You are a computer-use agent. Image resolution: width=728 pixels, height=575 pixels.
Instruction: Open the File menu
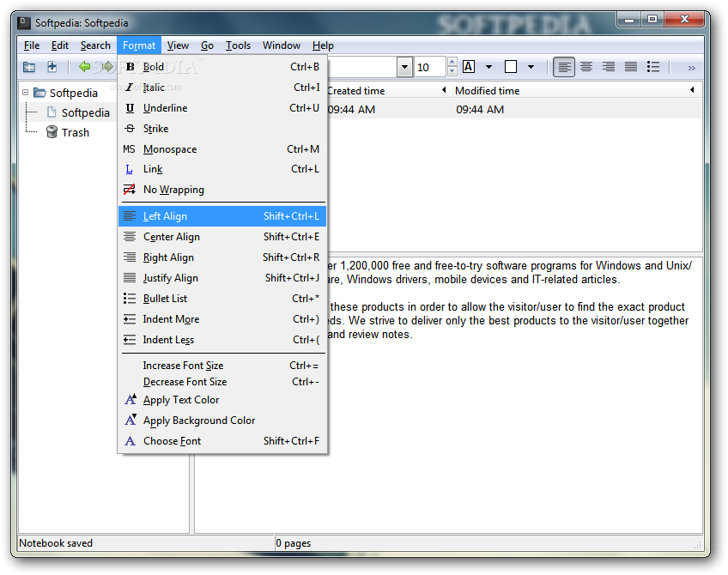coord(32,45)
